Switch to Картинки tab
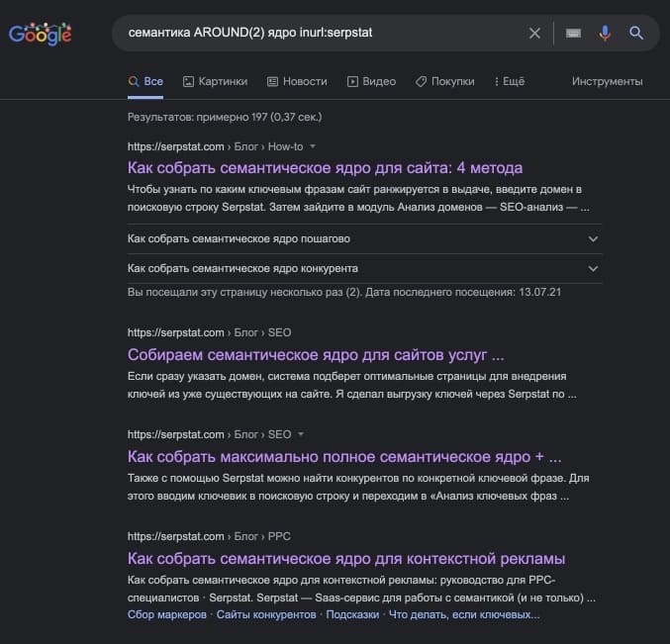 coord(216,81)
